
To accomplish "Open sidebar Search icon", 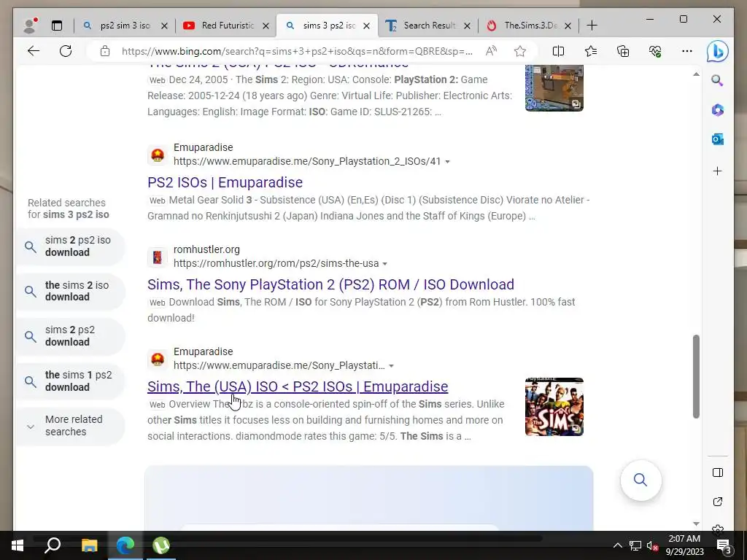I will pyautogui.click(x=718, y=80).
